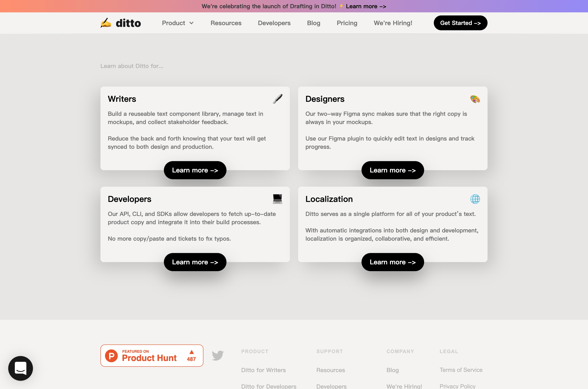
Task: Expand the Product dropdown chevron
Action: 191,23
